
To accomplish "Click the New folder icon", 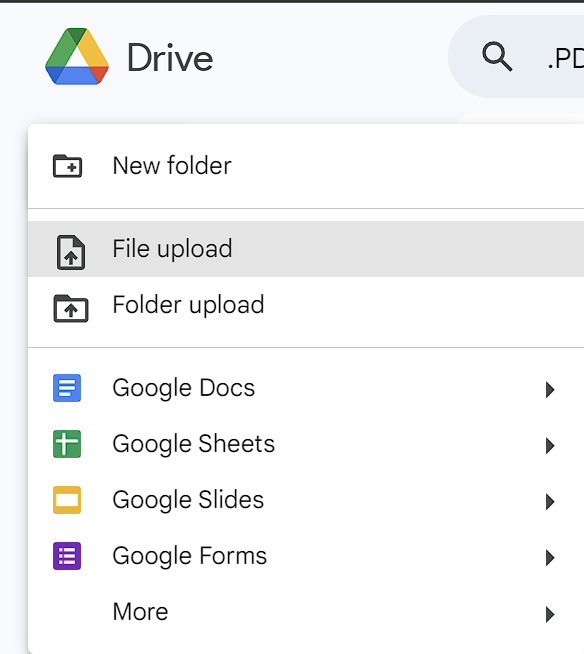I will click(68, 166).
